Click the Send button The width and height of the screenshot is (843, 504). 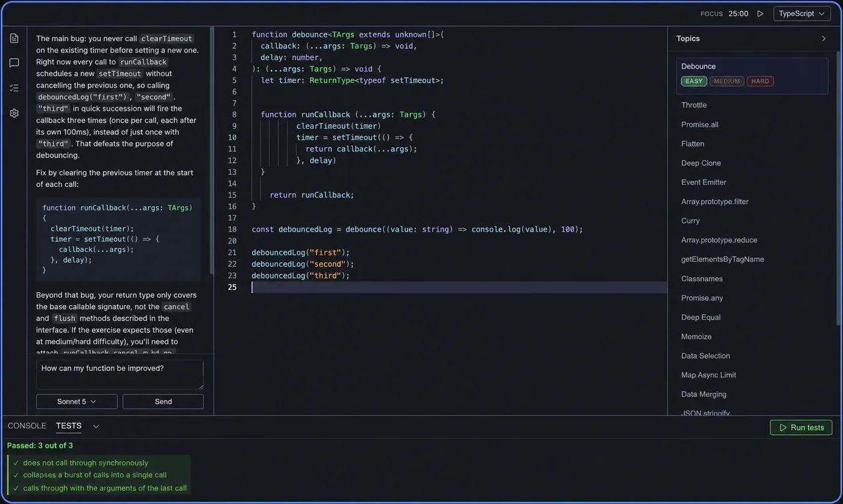point(163,401)
